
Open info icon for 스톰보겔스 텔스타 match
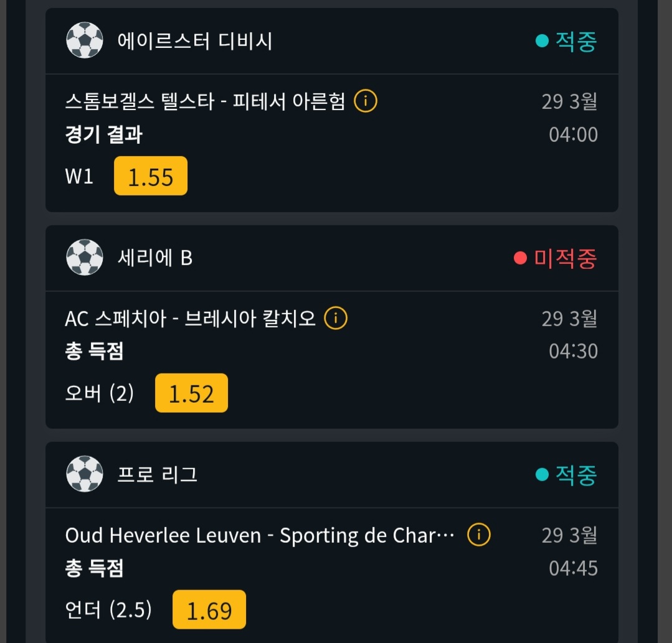tap(366, 101)
